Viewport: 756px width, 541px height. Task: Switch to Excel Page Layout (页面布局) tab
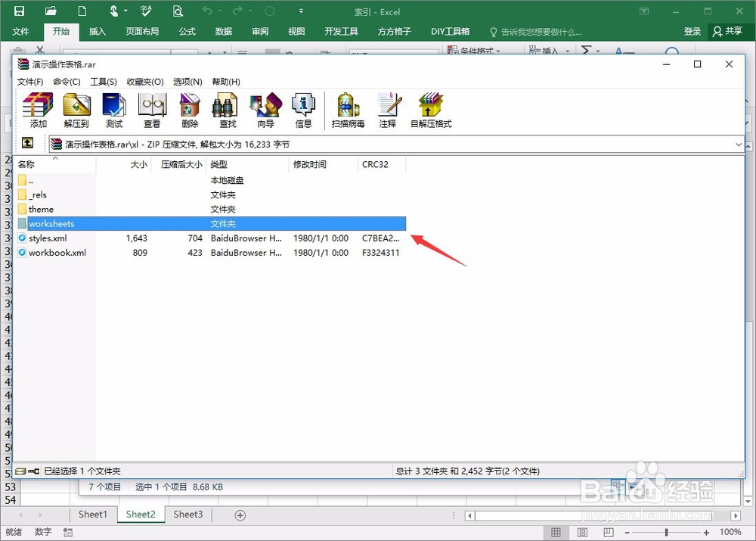tap(142, 31)
